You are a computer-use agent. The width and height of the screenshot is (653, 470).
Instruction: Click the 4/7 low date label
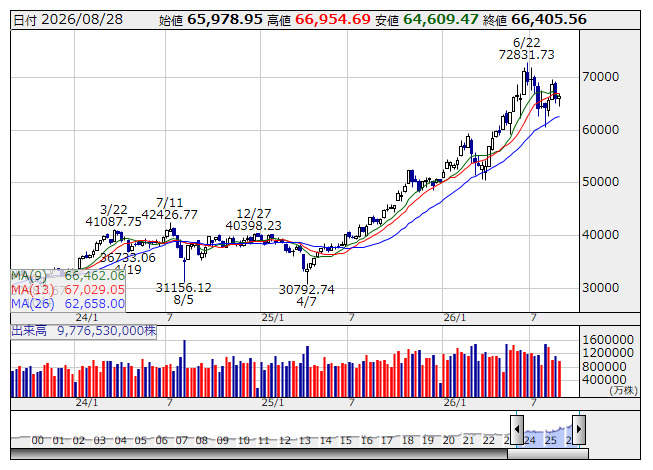coord(307,302)
